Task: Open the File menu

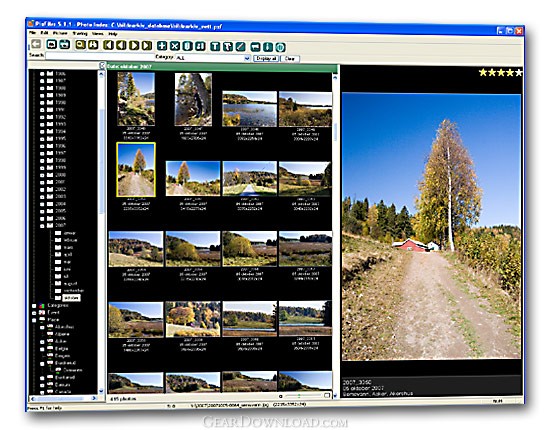Action: coord(33,33)
